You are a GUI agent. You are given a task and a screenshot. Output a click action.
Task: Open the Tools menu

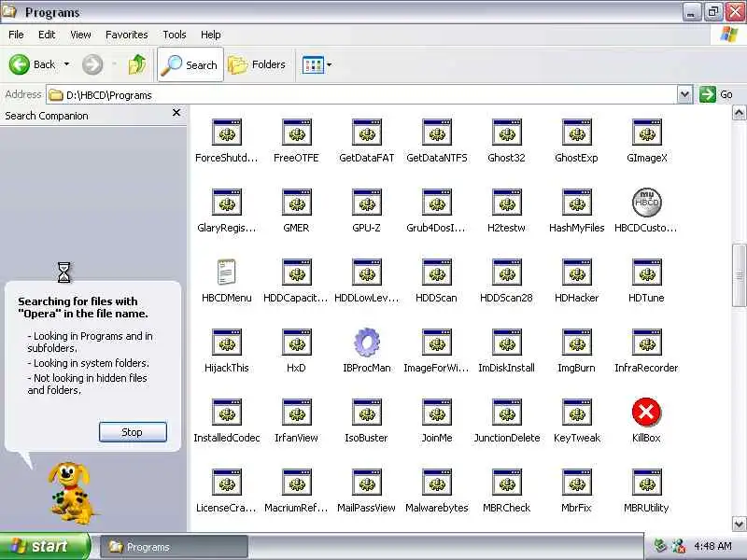click(175, 35)
